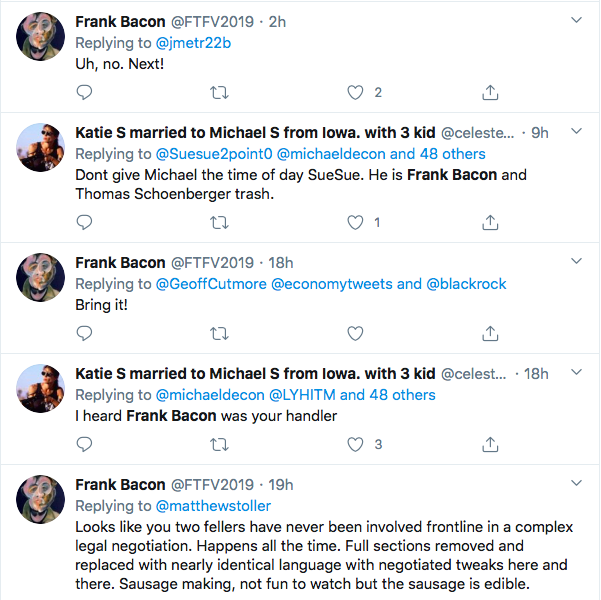The height and width of the screenshot is (600, 601).
Task: Reply to the 'Frank Bacon was your handler' tweet
Action: 85,444
